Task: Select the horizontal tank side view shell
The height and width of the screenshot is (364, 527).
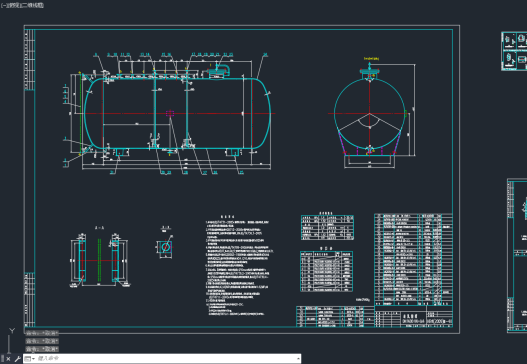Action: [x=177, y=113]
